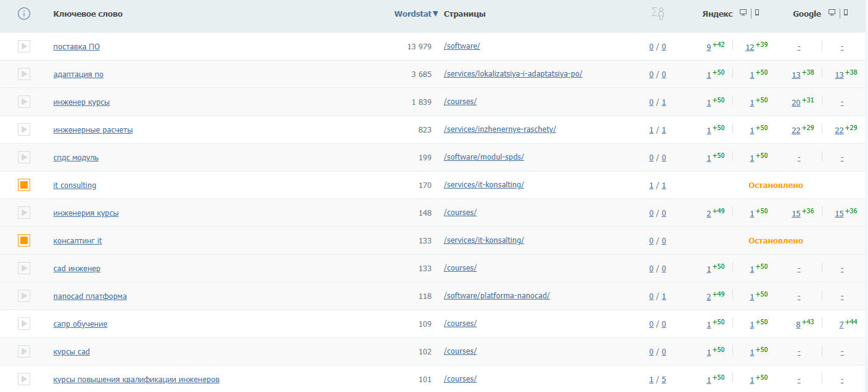Click Yandex mobile phone icon in header
Screen dimensions: 868x392
pyautogui.click(x=757, y=13)
